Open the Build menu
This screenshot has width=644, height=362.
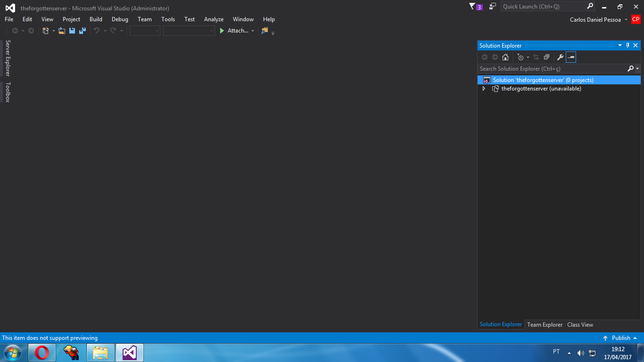(x=96, y=19)
